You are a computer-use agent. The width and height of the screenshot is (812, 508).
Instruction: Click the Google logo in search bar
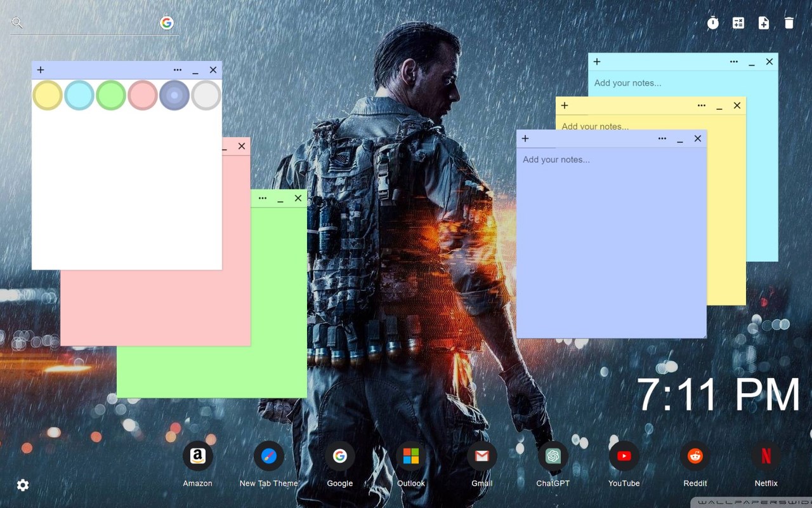167,23
